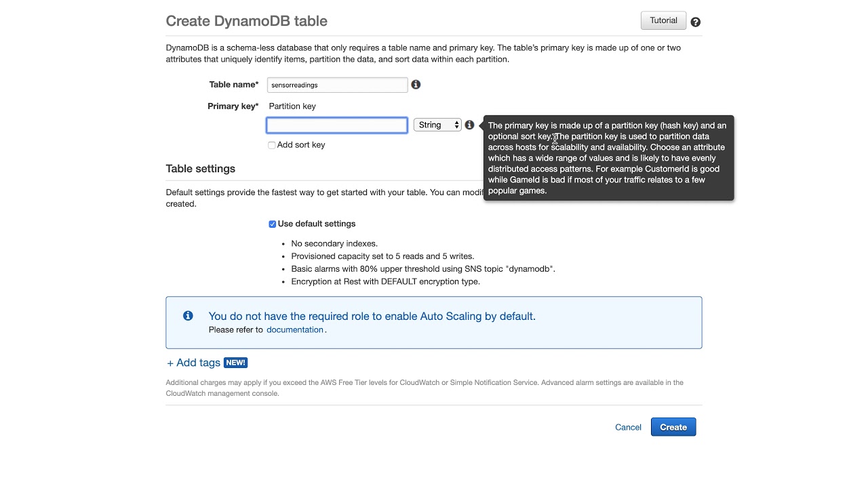Click 'No secondary indexes.' bullet text

[x=334, y=243]
